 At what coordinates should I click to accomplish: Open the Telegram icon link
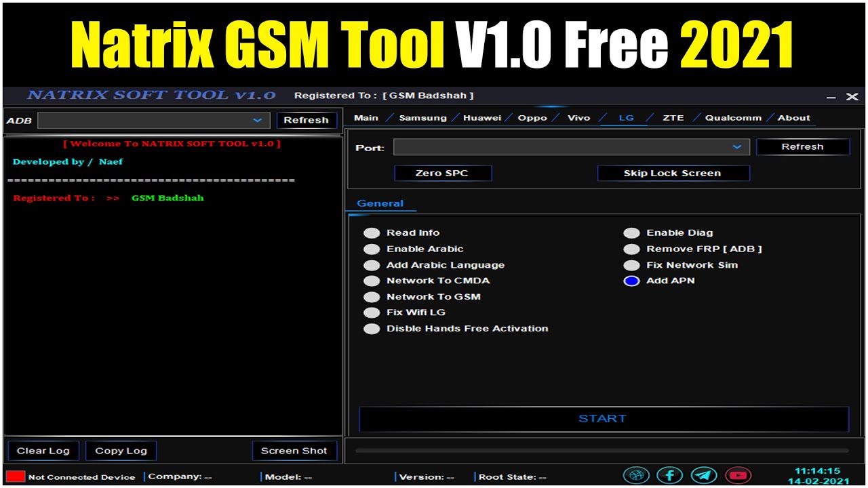(x=704, y=475)
